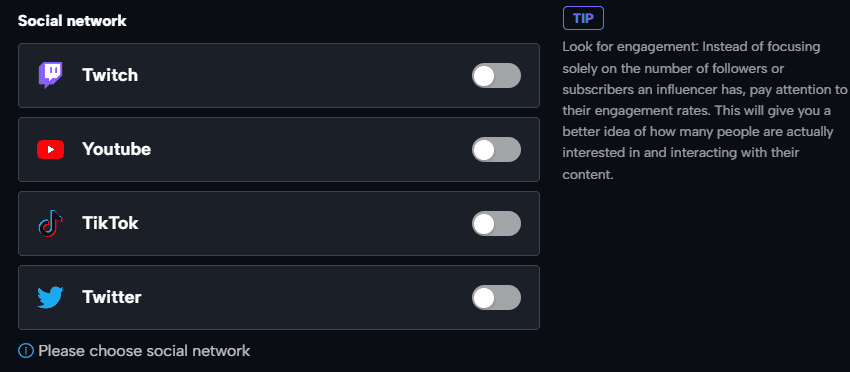Turn on the Youtube toggle switch
Viewport: 850px width, 372px height.
(x=496, y=150)
